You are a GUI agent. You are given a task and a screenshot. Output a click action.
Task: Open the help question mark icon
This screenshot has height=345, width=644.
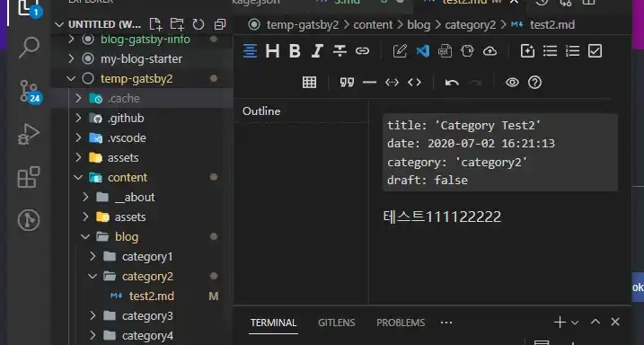534,83
